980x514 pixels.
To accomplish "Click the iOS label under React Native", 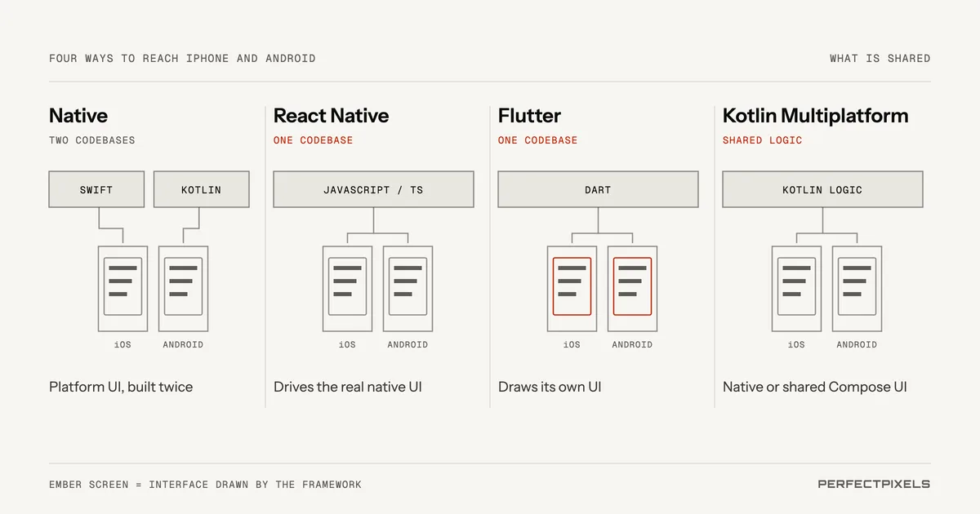I will pyautogui.click(x=347, y=344).
